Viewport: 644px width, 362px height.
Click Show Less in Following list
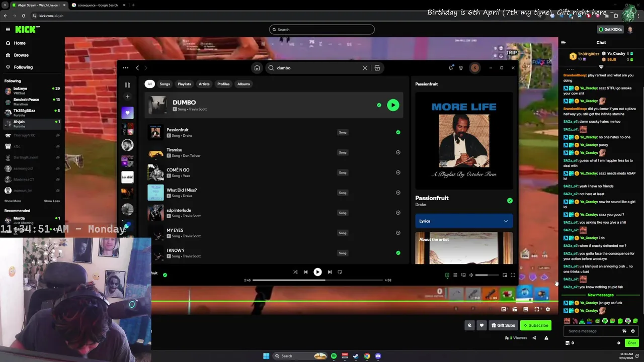click(x=52, y=201)
